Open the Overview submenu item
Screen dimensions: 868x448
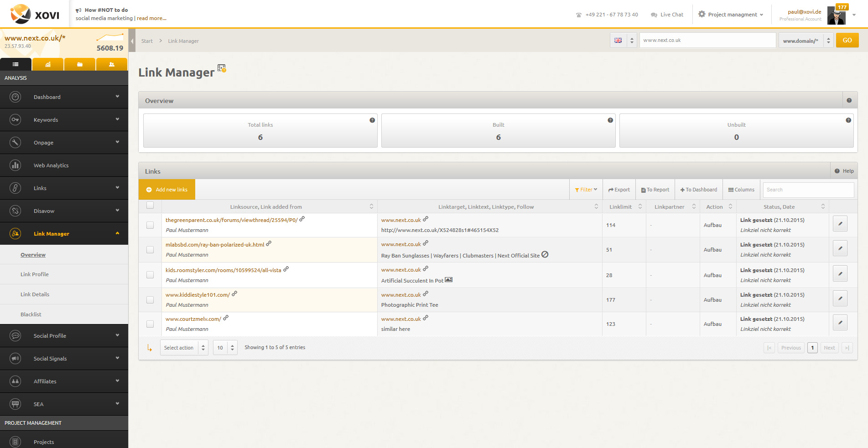(x=33, y=255)
